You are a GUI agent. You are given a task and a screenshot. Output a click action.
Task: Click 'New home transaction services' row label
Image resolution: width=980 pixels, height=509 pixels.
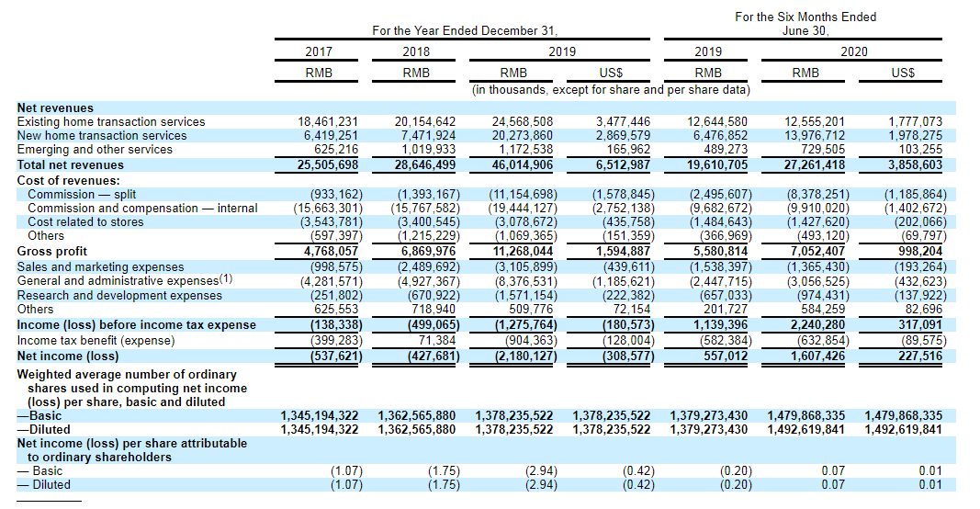coord(101,136)
